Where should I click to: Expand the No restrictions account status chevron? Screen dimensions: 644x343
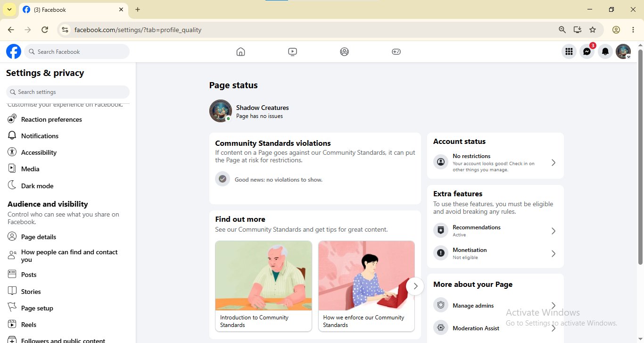click(553, 162)
